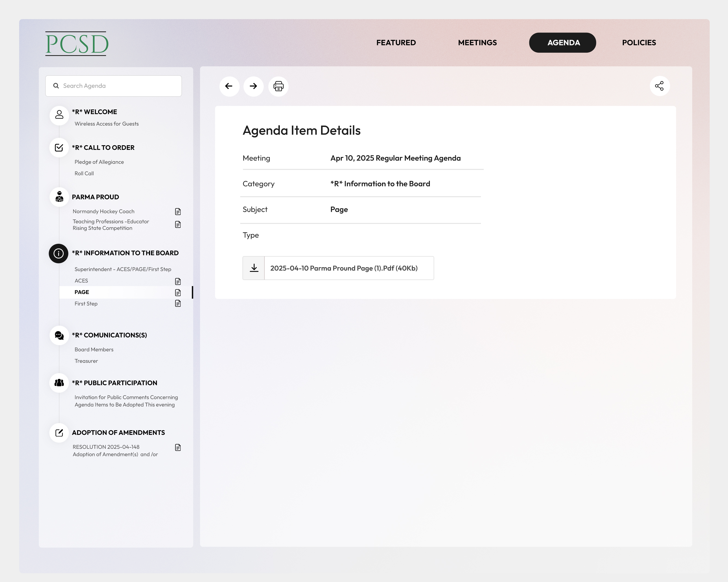Screen dimensions: 728x582
Task: Click the Call to Order checkmark icon
Action: click(x=59, y=148)
